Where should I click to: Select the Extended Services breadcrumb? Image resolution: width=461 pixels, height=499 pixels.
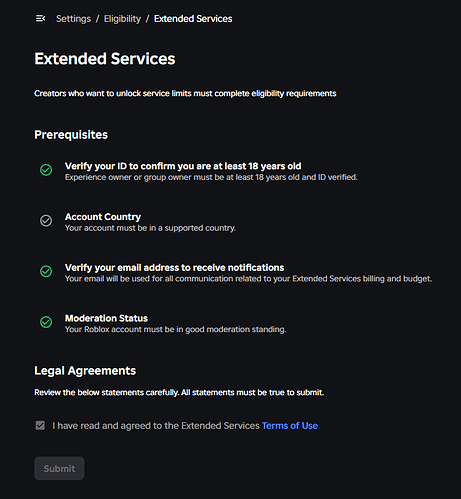[193, 19]
